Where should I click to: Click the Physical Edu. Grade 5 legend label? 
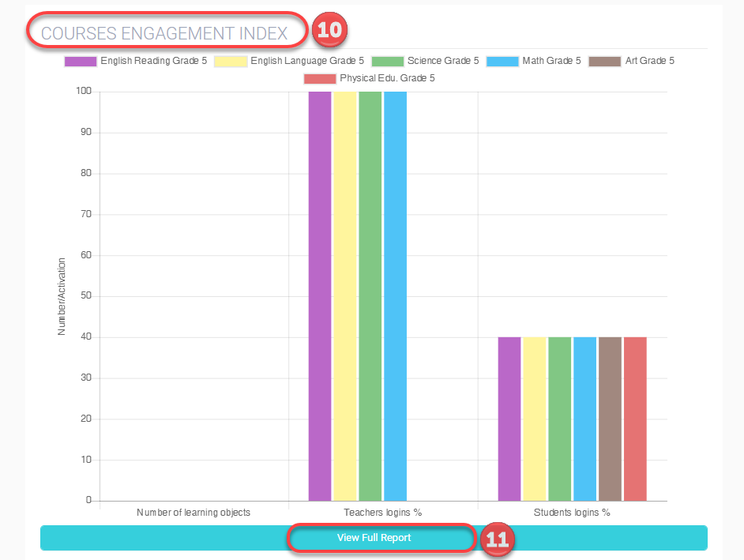point(387,78)
